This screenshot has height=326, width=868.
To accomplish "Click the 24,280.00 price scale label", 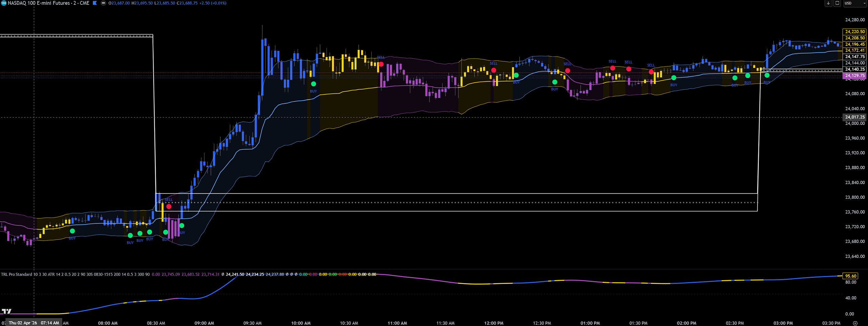I will click(855, 20).
